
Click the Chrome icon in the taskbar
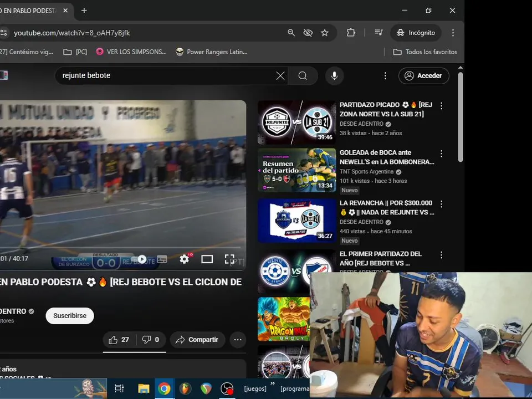pyautogui.click(x=164, y=388)
